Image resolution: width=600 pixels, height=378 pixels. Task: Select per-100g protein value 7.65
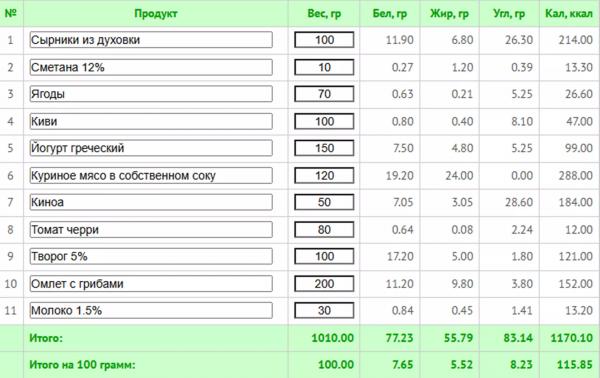coord(403,365)
